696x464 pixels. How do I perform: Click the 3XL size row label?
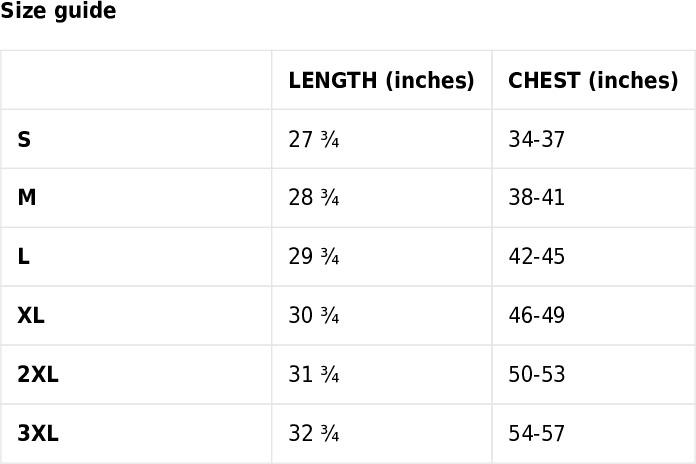[38, 433]
